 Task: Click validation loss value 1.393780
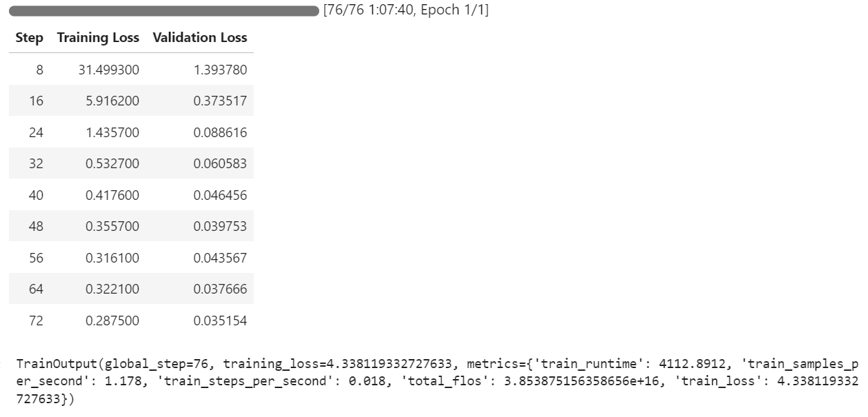(221, 70)
